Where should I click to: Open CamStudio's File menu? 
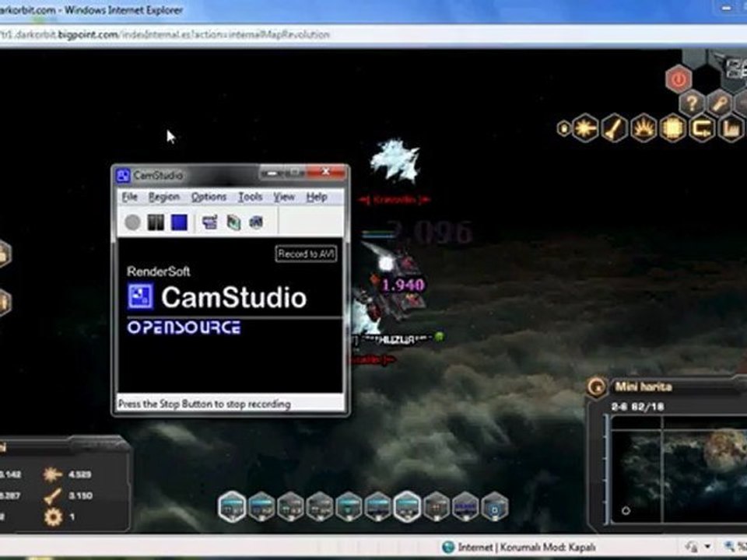pos(129,197)
